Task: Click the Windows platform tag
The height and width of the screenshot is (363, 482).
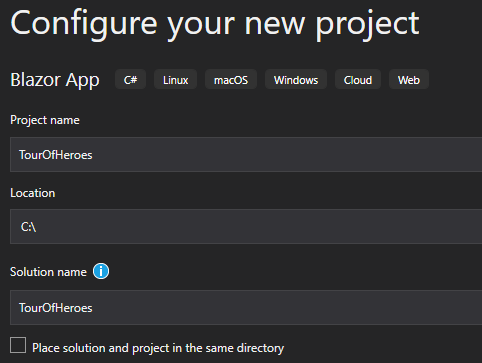Action: click(296, 80)
